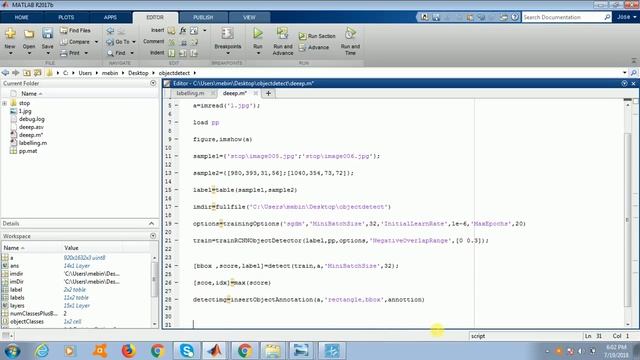Switch to the PUBLISH tab
Image resolution: width=640 pixels, height=360 pixels.
pos(203,18)
